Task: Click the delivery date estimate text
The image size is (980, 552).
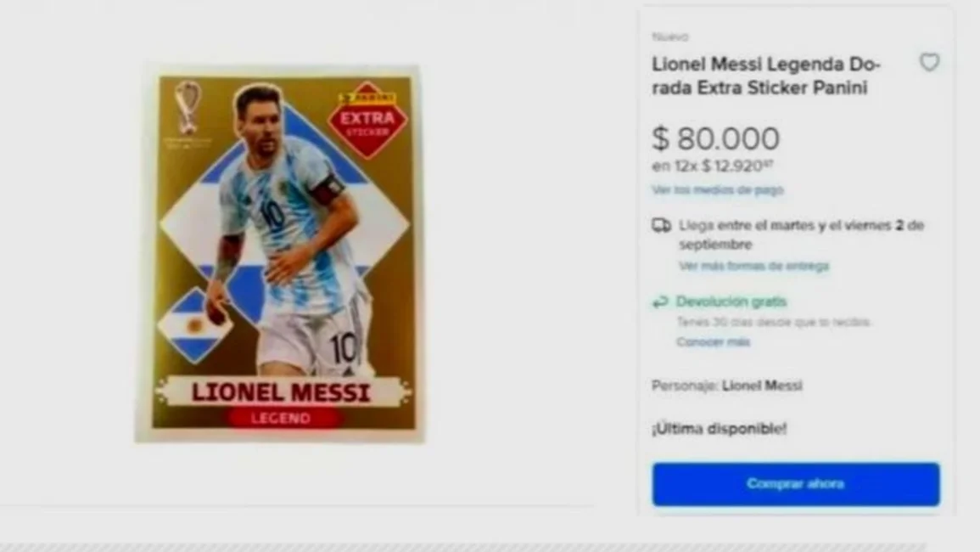Action: click(x=801, y=234)
